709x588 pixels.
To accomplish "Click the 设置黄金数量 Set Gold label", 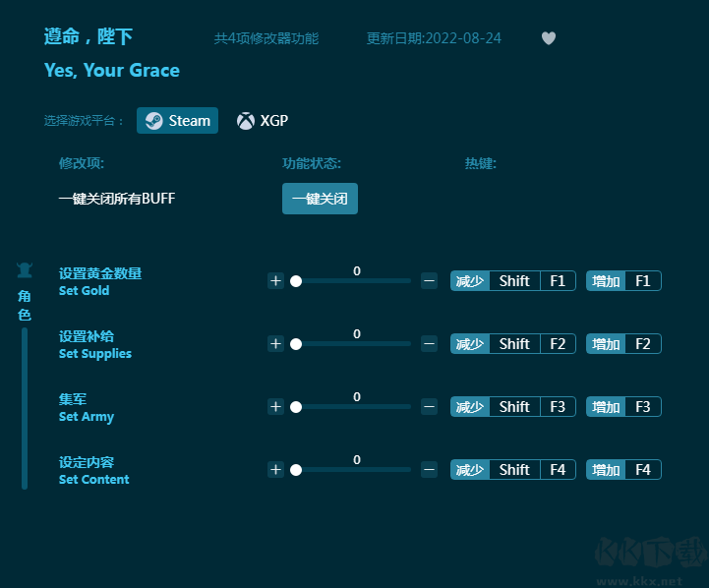I will point(100,281).
